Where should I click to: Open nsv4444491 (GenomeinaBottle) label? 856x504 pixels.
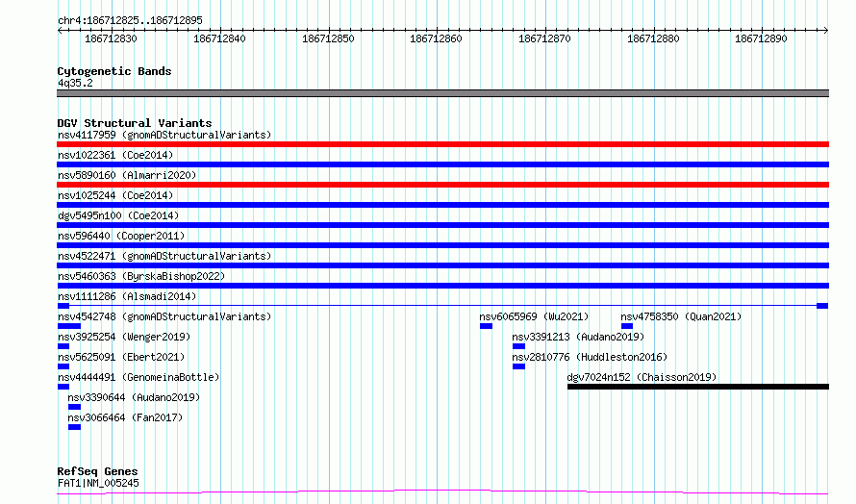click(138, 377)
